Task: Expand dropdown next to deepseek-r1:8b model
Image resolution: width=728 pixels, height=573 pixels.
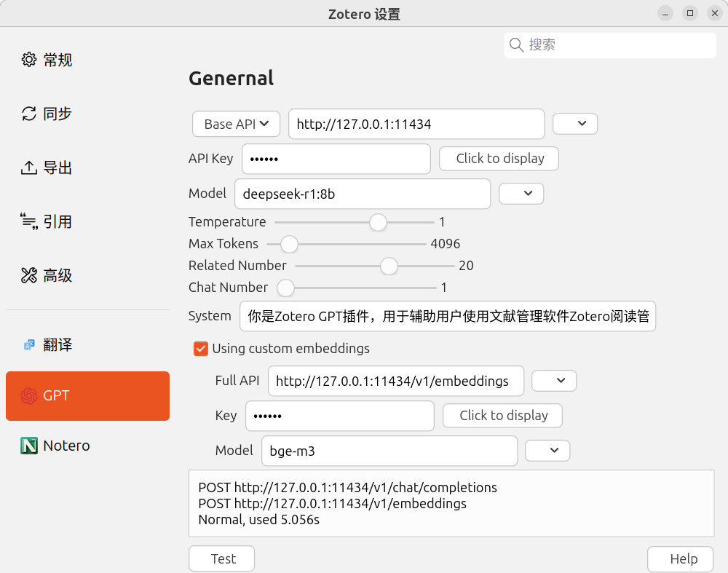Action: coord(521,193)
